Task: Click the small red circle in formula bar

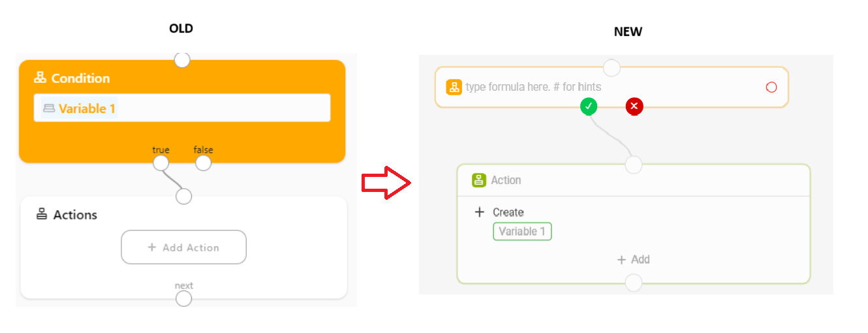Action: pyautogui.click(x=771, y=87)
